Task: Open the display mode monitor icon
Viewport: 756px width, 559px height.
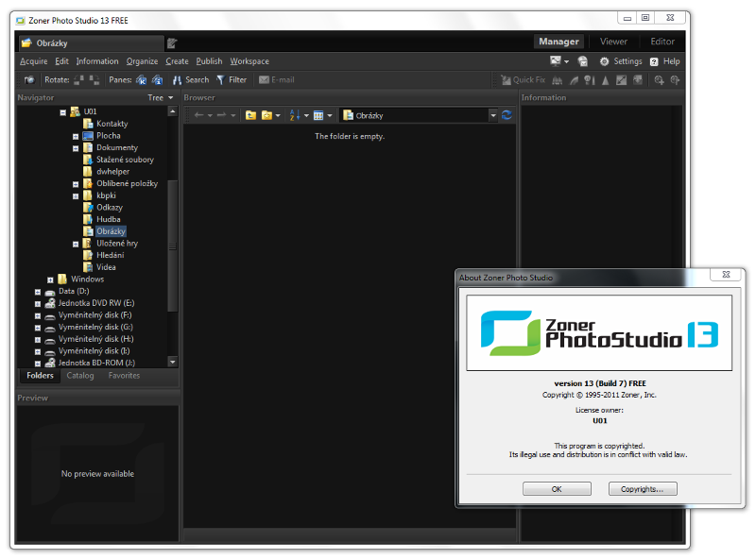Action: pos(556,61)
